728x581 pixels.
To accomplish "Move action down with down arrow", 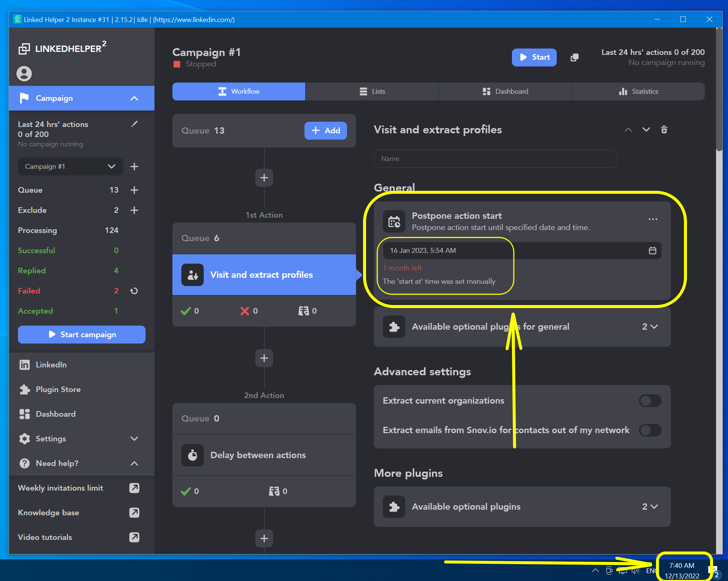I will [646, 130].
